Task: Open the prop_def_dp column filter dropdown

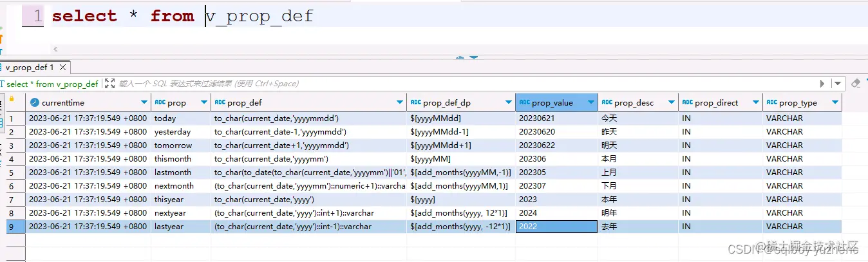Action: [x=509, y=102]
